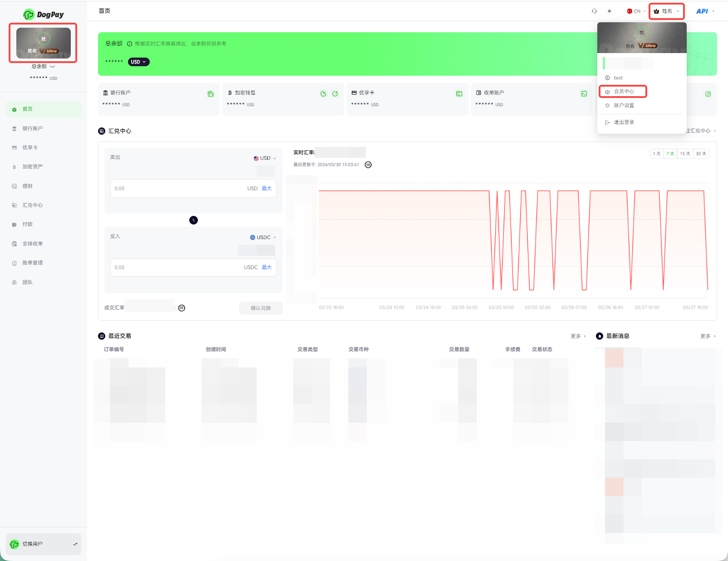The height and width of the screenshot is (561, 728).
Task: Open customer support via the headset icon
Action: (x=594, y=11)
